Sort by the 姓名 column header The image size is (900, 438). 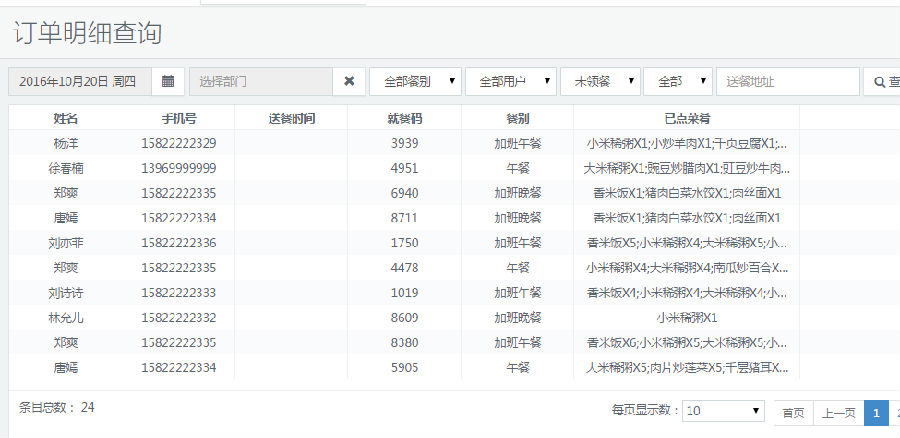coord(66,118)
